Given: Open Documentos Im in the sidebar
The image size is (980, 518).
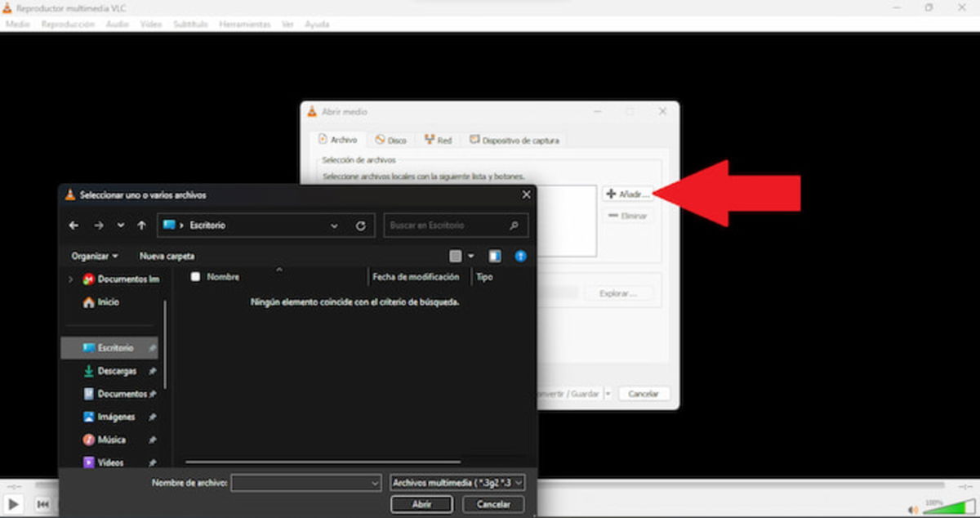Looking at the screenshot, I should tap(122, 279).
